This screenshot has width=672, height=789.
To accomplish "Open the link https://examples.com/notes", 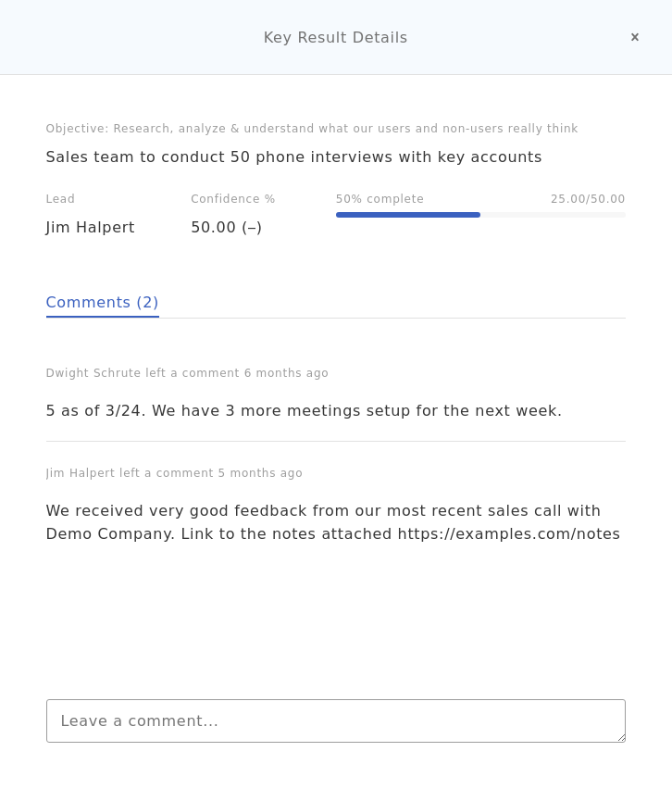I will [x=509, y=533].
